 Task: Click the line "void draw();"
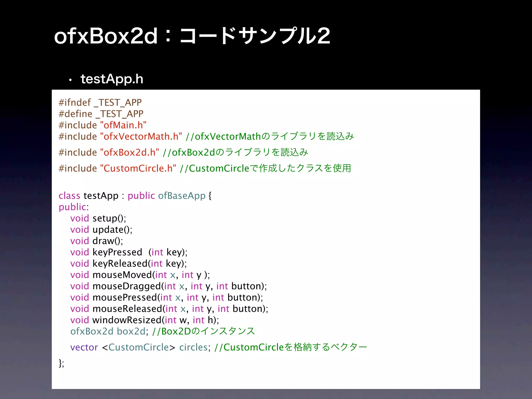pyautogui.click(x=97, y=241)
